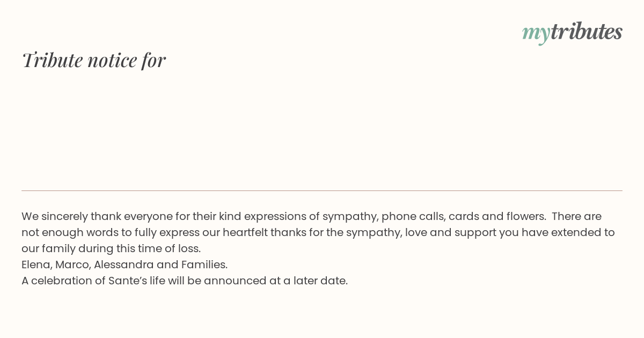Click the line "our family during this time of loss."
Viewport: 644px width, 338px height.
[x=111, y=249]
